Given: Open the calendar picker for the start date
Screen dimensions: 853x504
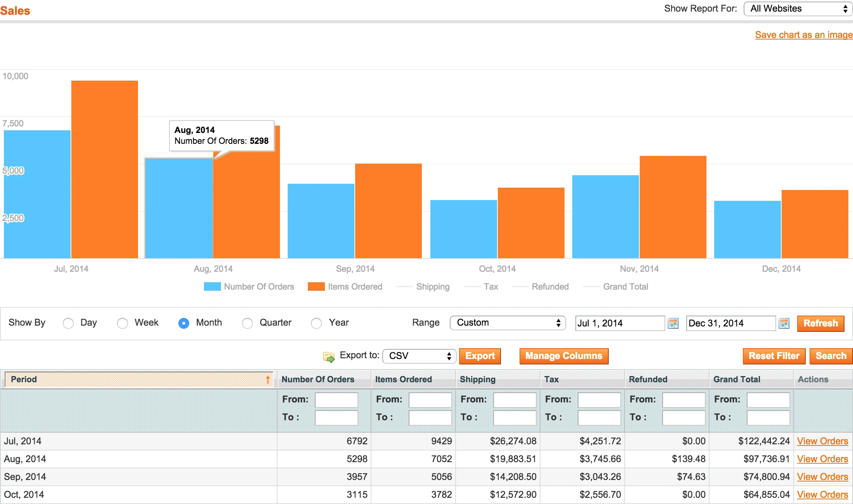Looking at the screenshot, I should [673, 323].
